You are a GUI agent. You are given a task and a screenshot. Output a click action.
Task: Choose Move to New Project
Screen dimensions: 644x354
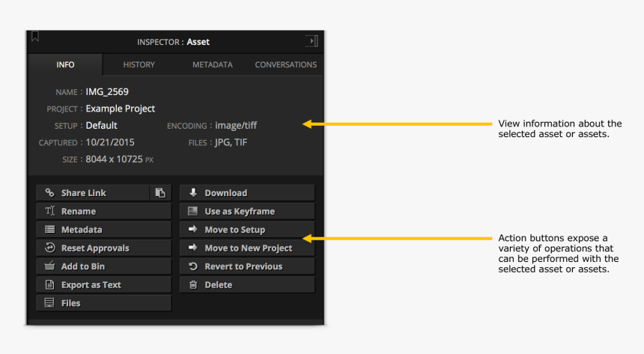247,248
